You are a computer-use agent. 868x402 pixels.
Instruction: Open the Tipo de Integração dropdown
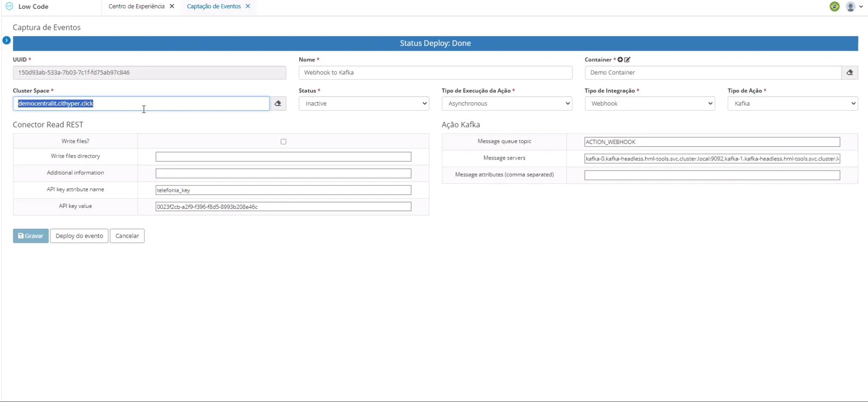click(x=650, y=104)
